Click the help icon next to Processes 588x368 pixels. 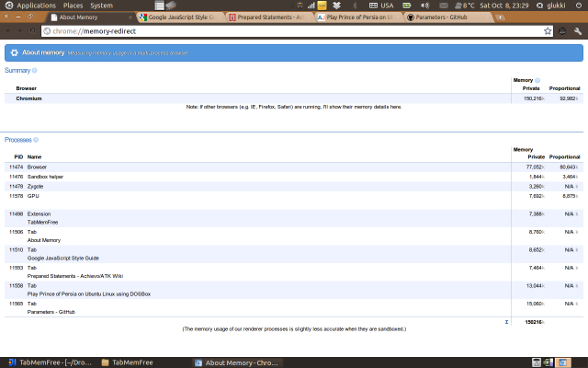pyautogui.click(x=37, y=140)
